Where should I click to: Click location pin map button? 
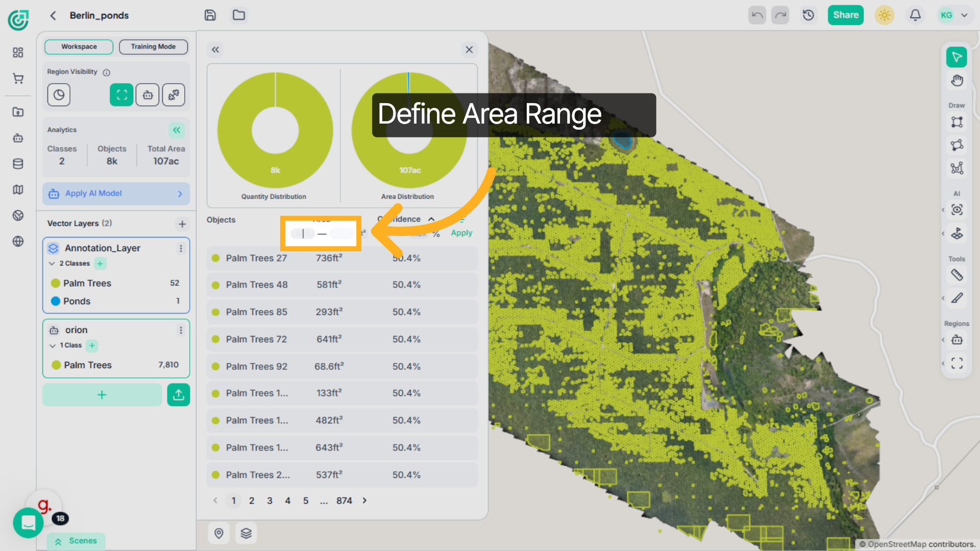pyautogui.click(x=219, y=533)
